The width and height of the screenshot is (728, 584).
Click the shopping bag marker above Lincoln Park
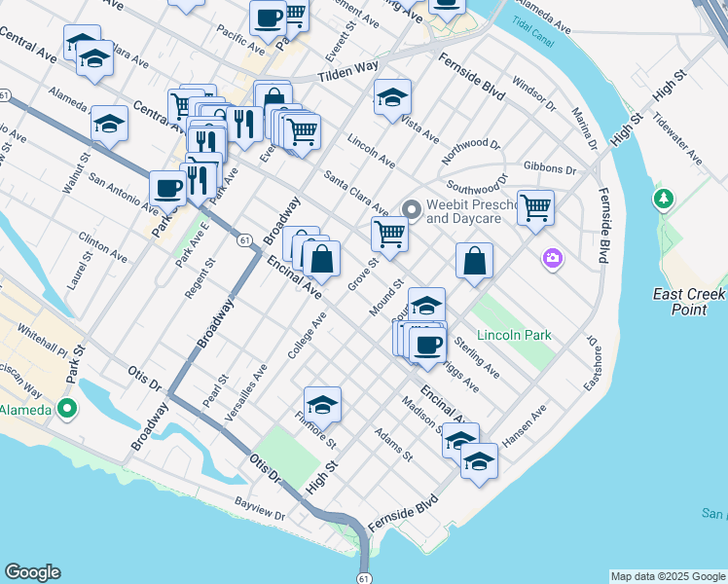point(475,262)
